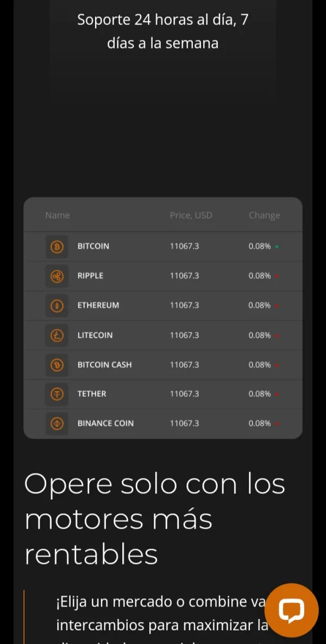326x644 pixels.
Task: Click the Bitcoin Cash coin icon
Action: tap(57, 365)
